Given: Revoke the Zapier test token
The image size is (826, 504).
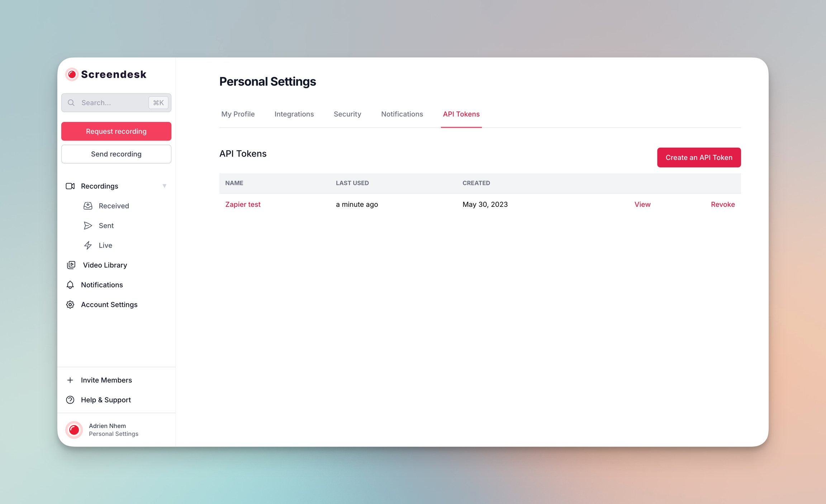Looking at the screenshot, I should click(722, 204).
